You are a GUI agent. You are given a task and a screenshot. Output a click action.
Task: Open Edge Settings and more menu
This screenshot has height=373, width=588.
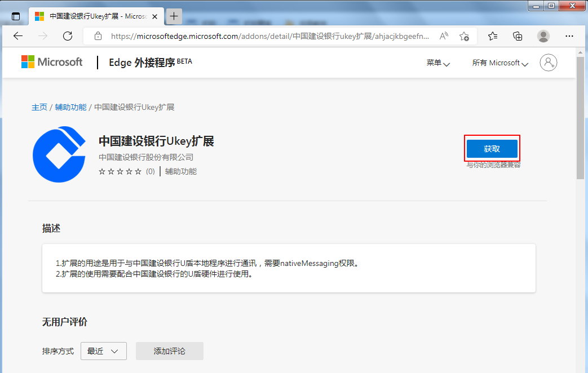[569, 36]
